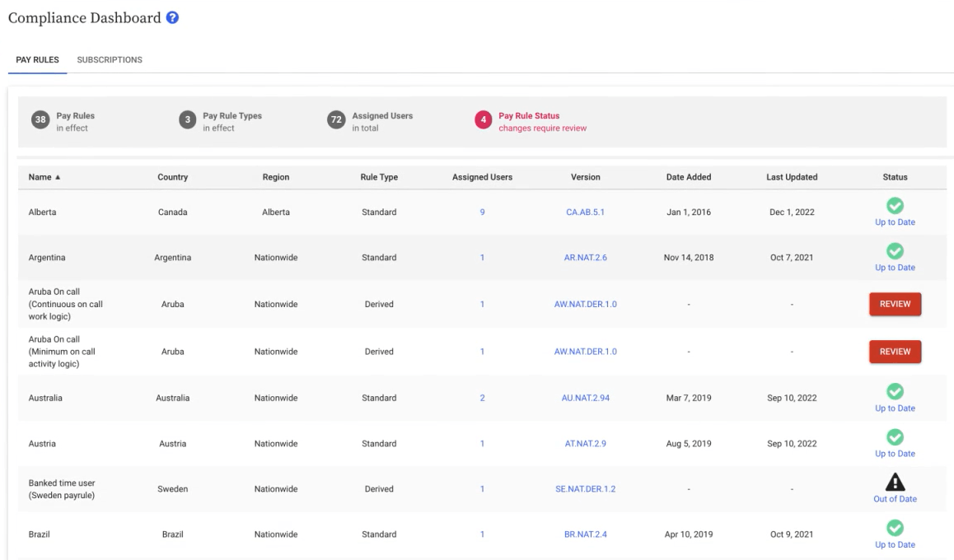Sort table by Assigned Users column header
This screenshot has height=560, width=954.
483,177
